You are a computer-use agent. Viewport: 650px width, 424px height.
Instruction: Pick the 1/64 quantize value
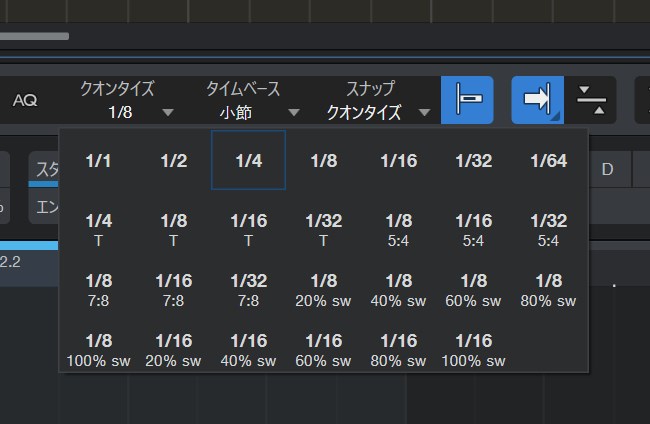(548, 161)
